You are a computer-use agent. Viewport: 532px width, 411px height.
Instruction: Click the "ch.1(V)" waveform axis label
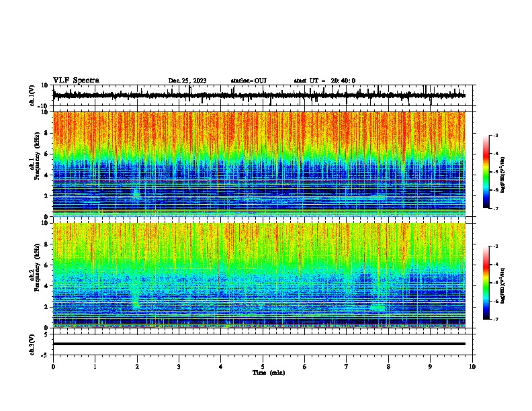pyautogui.click(x=32, y=95)
